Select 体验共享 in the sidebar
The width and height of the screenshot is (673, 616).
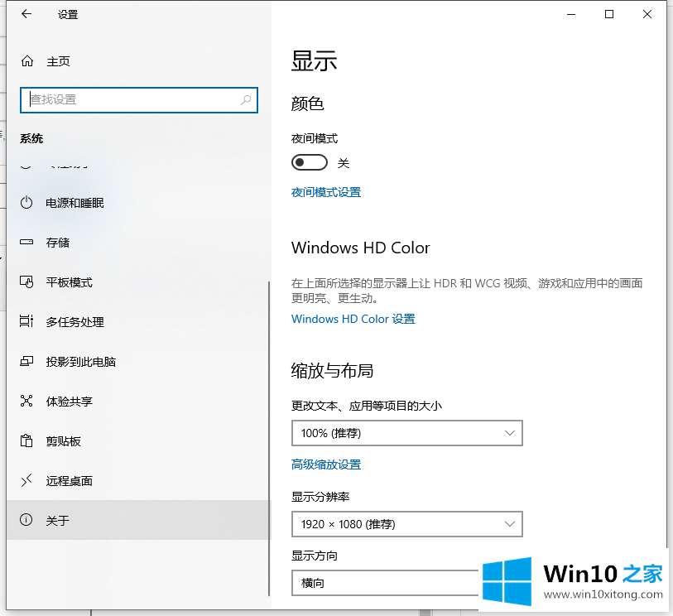(137, 402)
